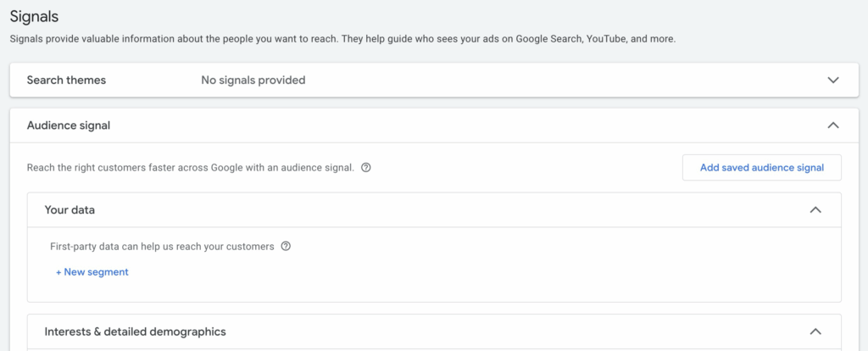Viewport: 868px width, 351px height.
Task: Open help icon beside First-party data text
Action: [286, 247]
